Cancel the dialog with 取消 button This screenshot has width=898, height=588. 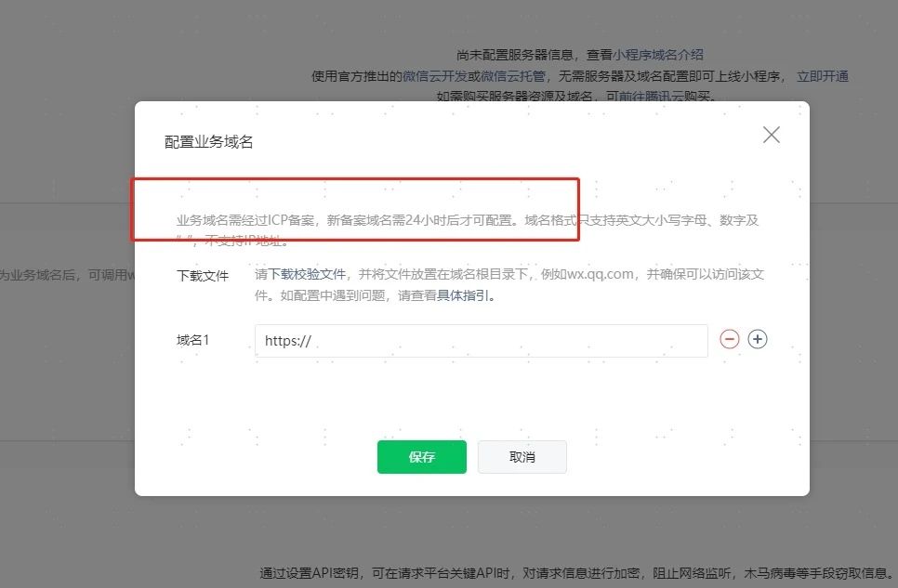(522, 457)
